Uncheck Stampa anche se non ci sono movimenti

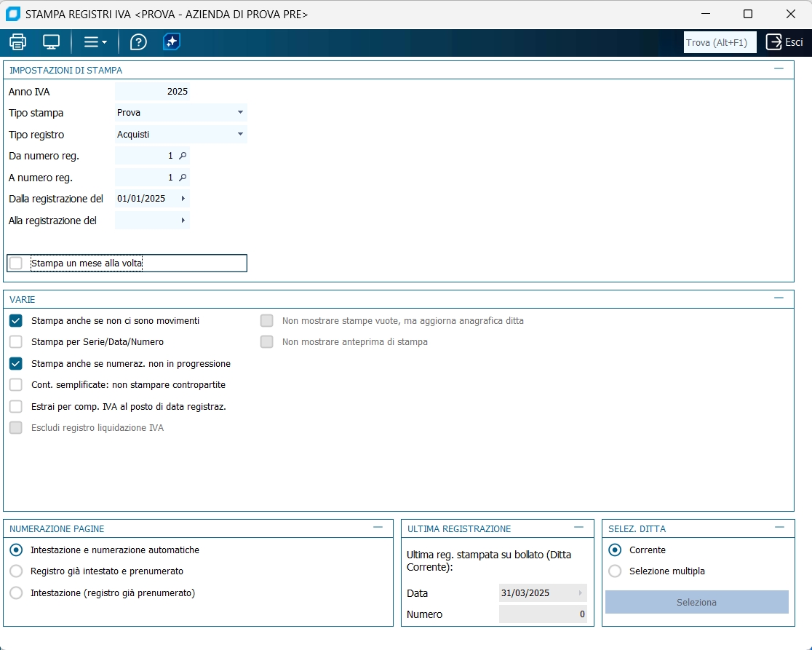16,321
